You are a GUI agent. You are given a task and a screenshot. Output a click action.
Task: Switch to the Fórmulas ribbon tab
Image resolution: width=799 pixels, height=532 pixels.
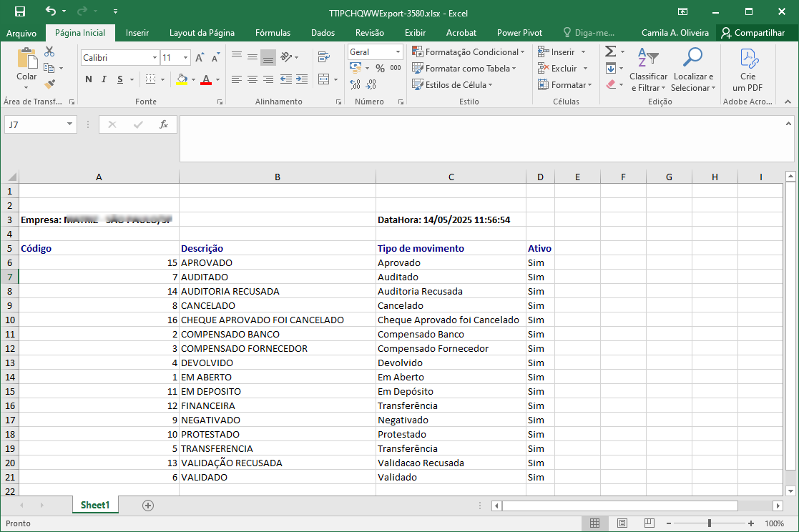pyautogui.click(x=273, y=33)
